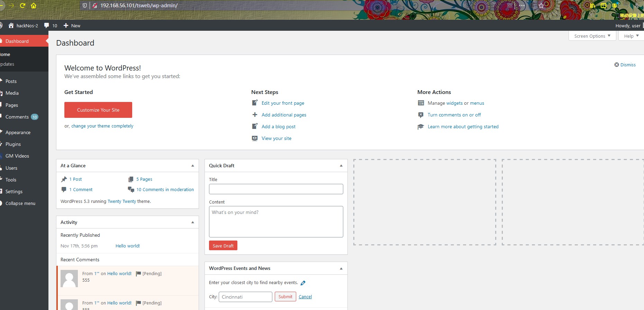The height and width of the screenshot is (310, 644).
Task: Click the Manage widgets grid icon
Action: (x=421, y=103)
